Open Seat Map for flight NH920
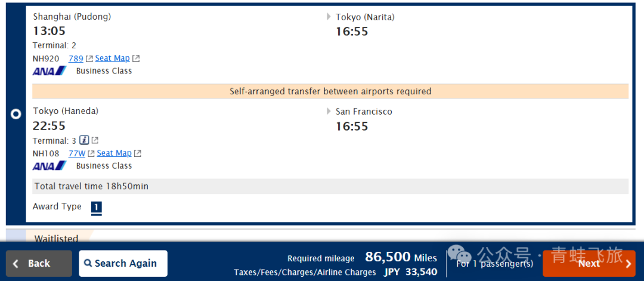 click(112, 58)
